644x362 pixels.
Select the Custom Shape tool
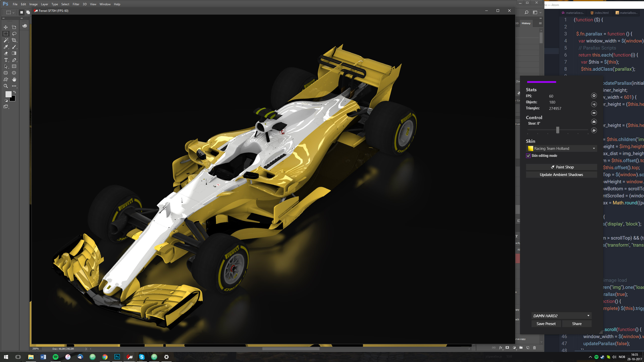point(6,79)
